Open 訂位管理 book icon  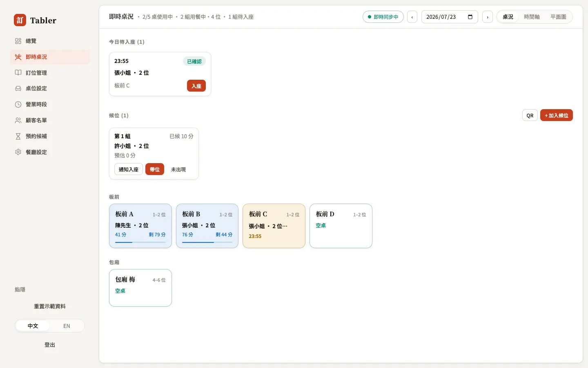pos(18,73)
